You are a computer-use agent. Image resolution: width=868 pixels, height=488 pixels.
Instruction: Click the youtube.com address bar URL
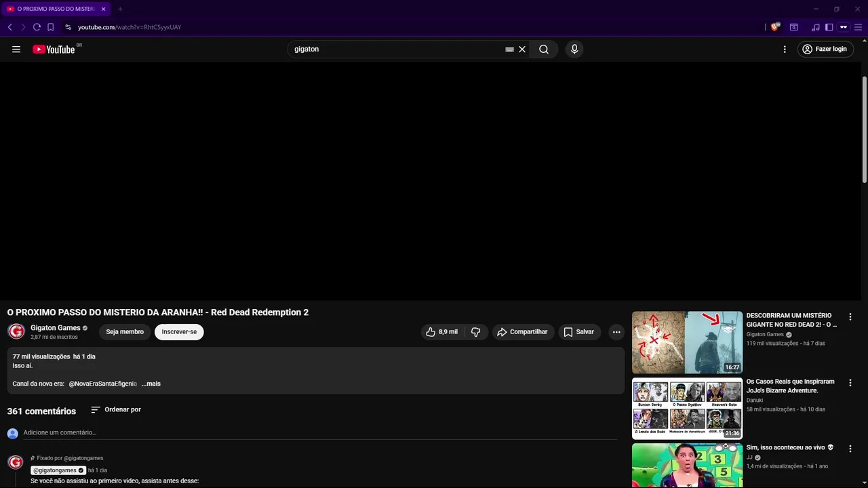point(130,27)
